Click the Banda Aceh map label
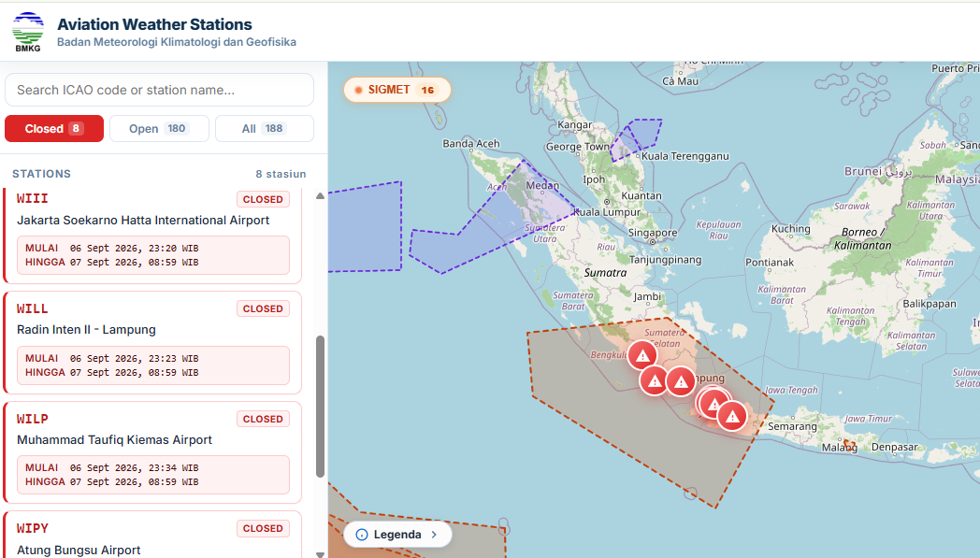980x558 pixels. [x=471, y=143]
